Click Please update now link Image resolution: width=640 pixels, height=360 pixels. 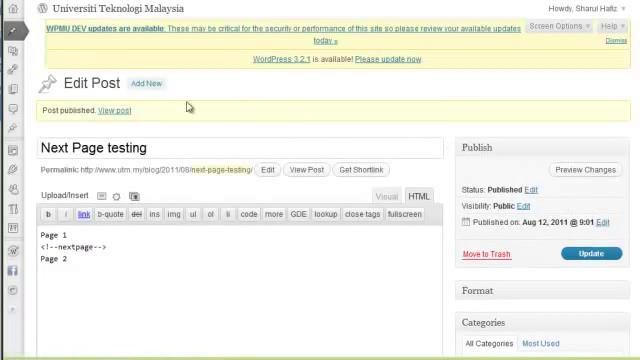pos(388,59)
